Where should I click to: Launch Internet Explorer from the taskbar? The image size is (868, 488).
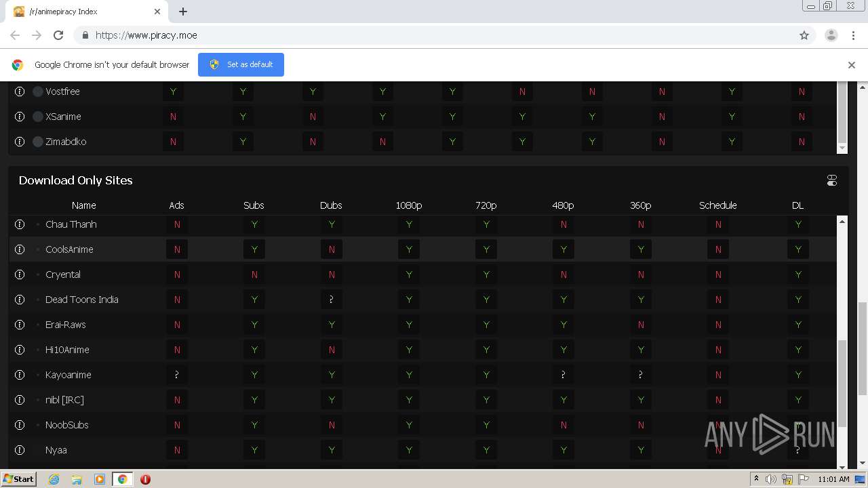click(54, 479)
